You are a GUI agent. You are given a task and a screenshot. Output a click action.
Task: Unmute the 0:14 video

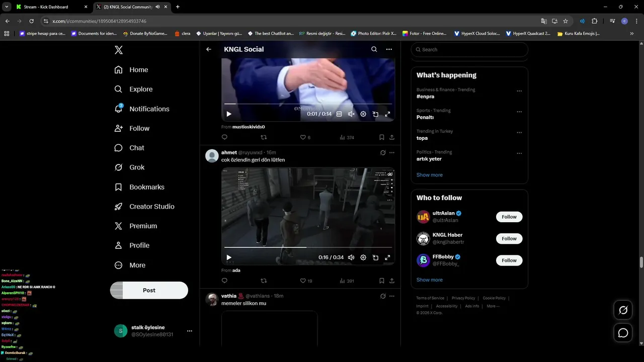pyautogui.click(x=351, y=114)
